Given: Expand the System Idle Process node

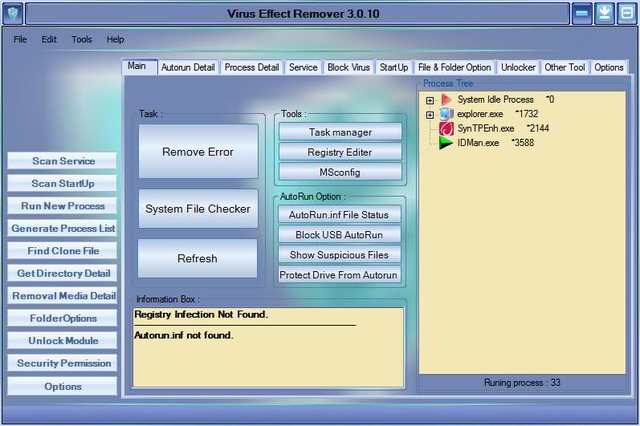Looking at the screenshot, I should 429,100.
